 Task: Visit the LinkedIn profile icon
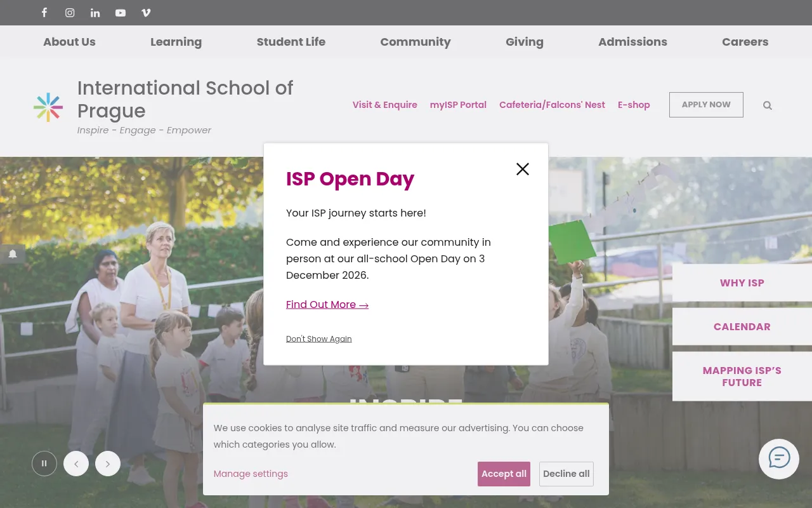(95, 13)
